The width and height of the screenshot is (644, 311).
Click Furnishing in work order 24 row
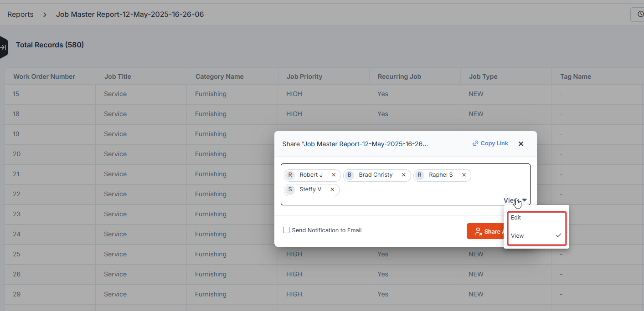211,234
